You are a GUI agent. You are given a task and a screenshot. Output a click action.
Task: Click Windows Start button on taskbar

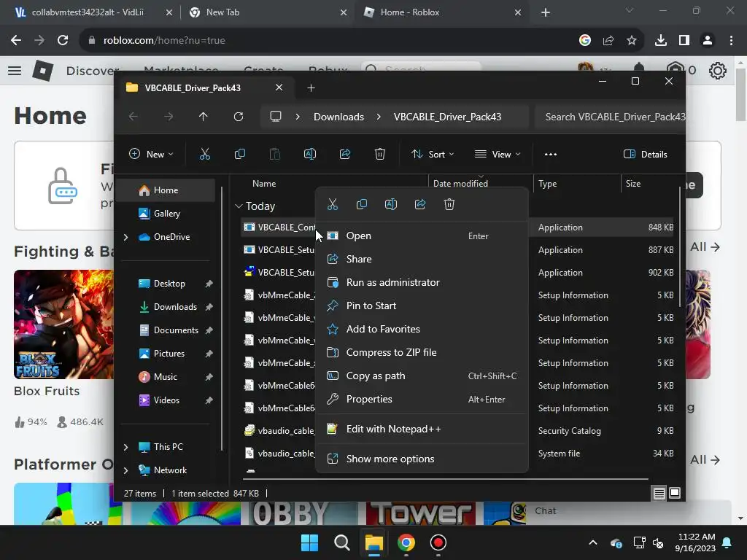(x=309, y=542)
